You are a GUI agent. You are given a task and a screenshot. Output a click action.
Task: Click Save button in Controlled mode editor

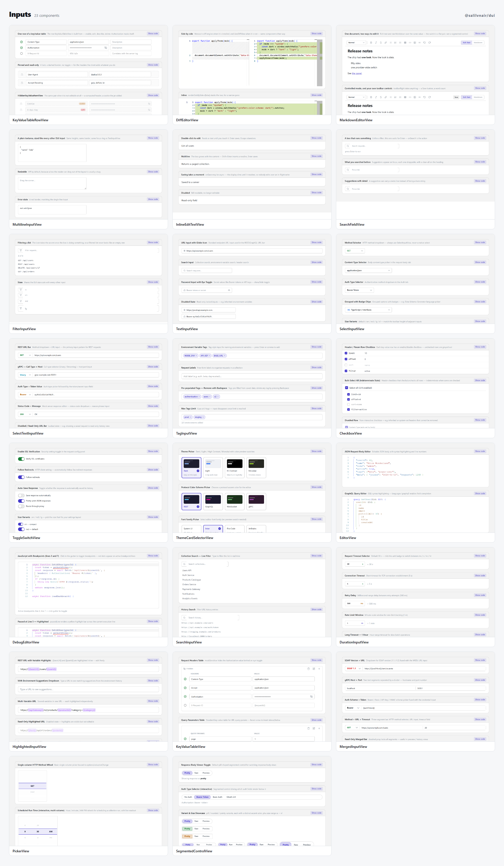[456, 97]
